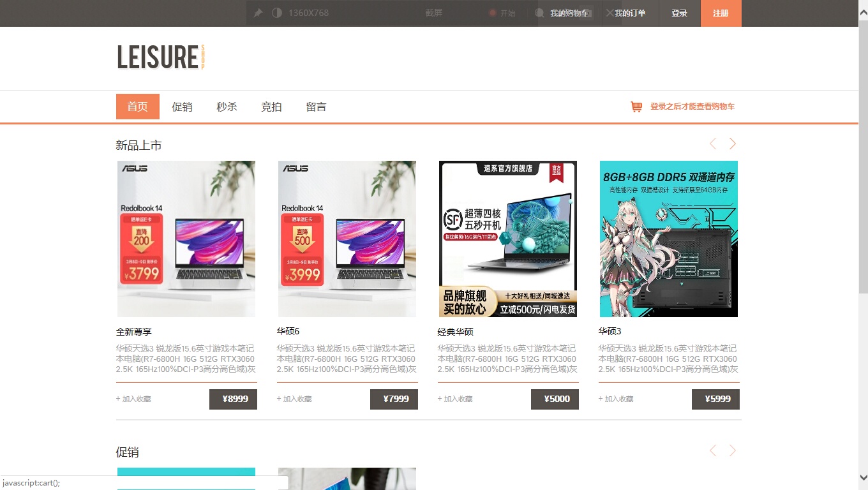Click the 新品上市 section heading
868x490 pixels.
(138, 145)
